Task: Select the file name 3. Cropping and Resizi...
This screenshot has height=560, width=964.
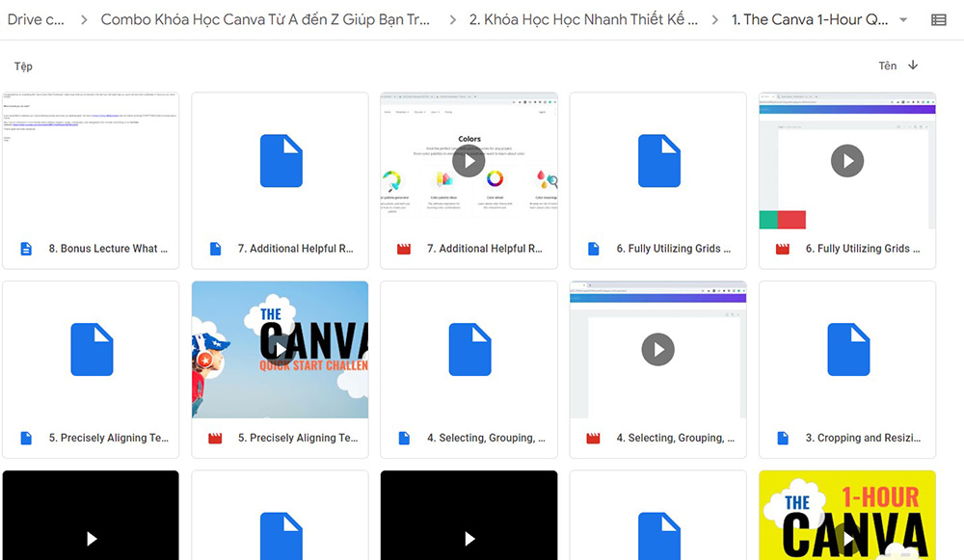Action: 863,439
